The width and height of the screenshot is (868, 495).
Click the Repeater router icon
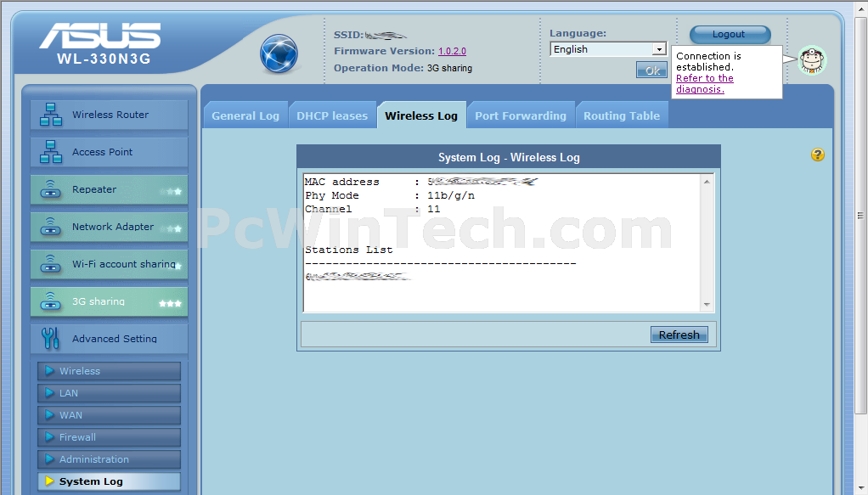click(51, 189)
